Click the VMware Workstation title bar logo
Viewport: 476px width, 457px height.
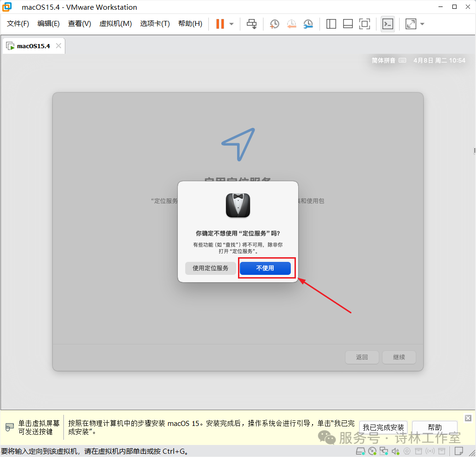(x=7, y=6)
